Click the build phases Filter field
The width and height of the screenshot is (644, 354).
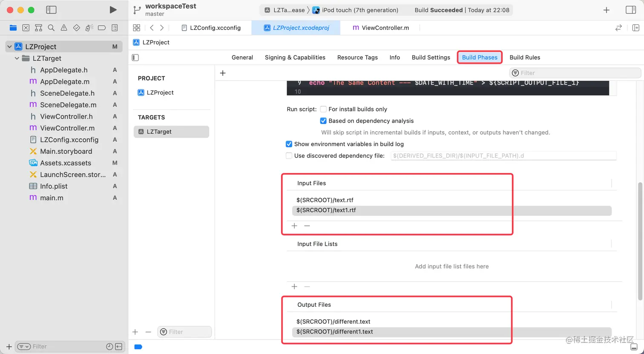pos(575,73)
